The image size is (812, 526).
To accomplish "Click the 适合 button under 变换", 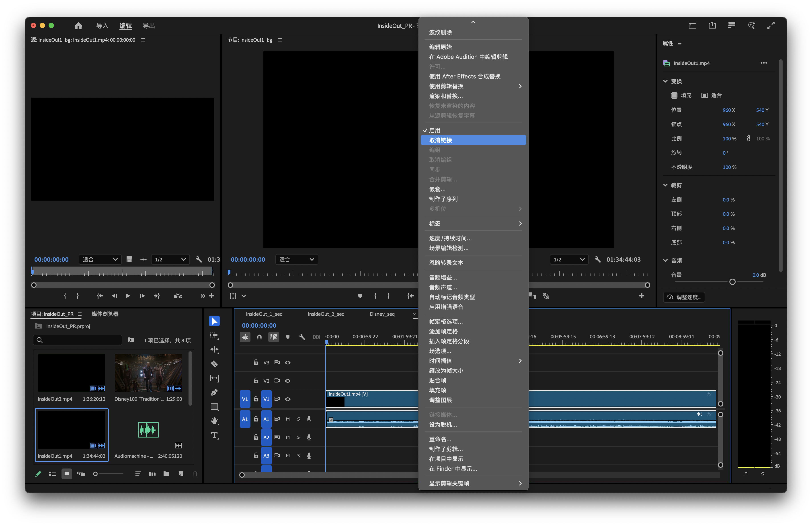I will point(711,95).
